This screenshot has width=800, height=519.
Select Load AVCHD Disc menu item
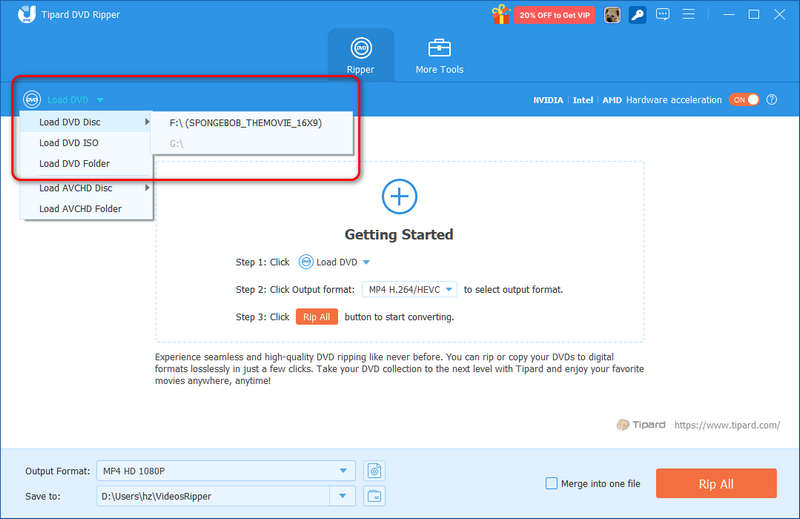(86, 188)
